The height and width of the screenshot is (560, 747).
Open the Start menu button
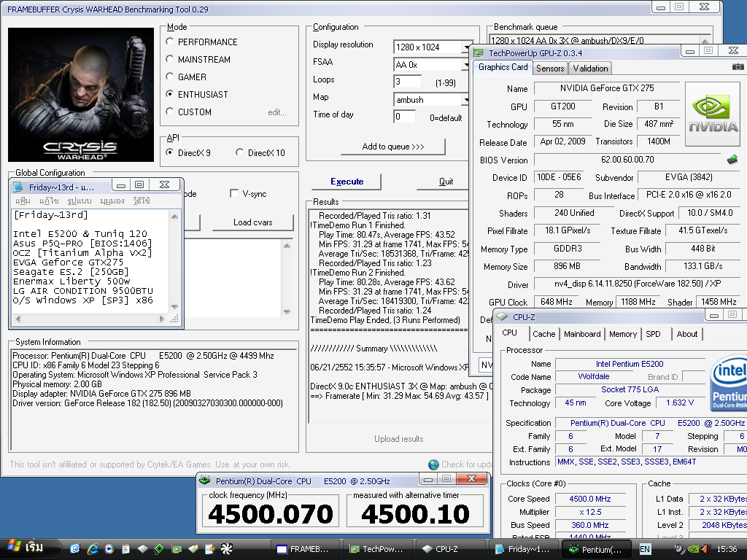[x=29, y=548]
